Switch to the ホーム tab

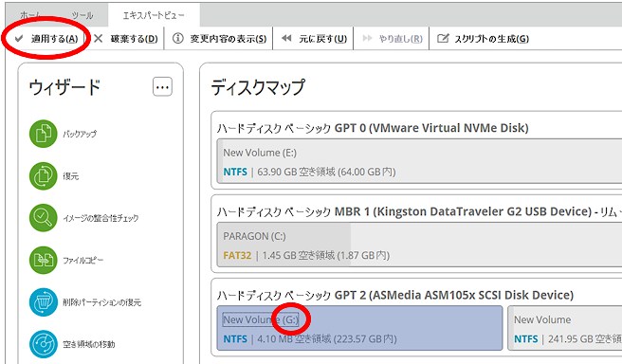point(30,15)
